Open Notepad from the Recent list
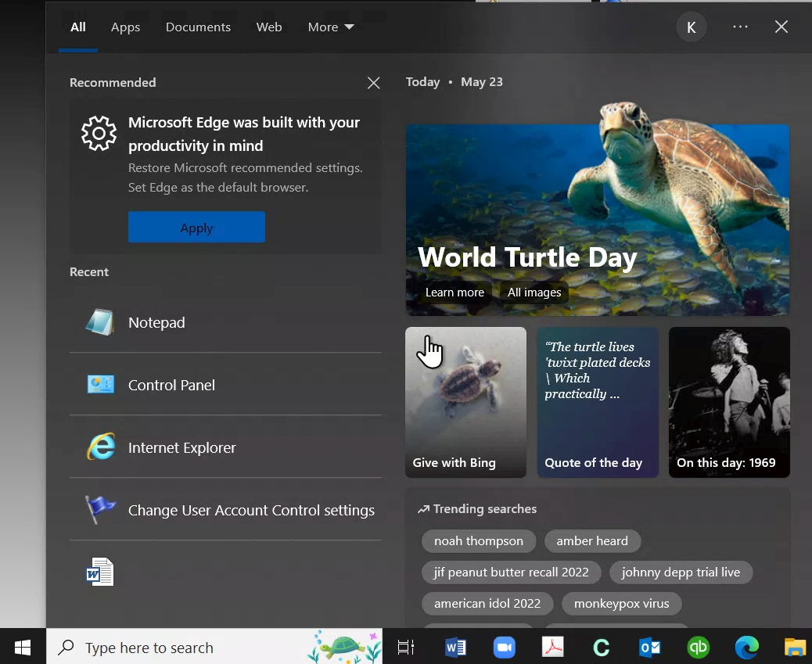 click(x=156, y=322)
